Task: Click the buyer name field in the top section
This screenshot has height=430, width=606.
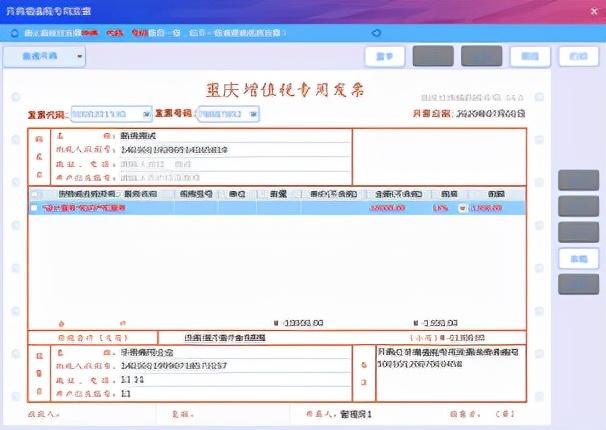Action: click(235, 136)
